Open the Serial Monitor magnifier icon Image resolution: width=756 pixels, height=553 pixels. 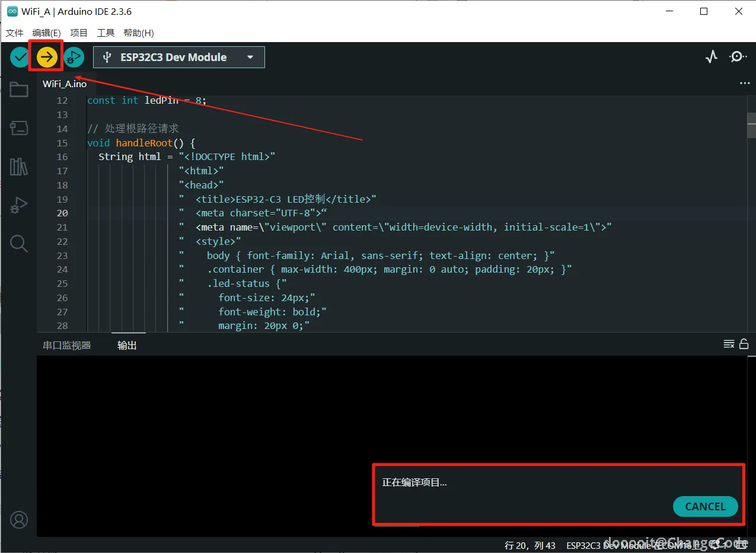pos(738,57)
